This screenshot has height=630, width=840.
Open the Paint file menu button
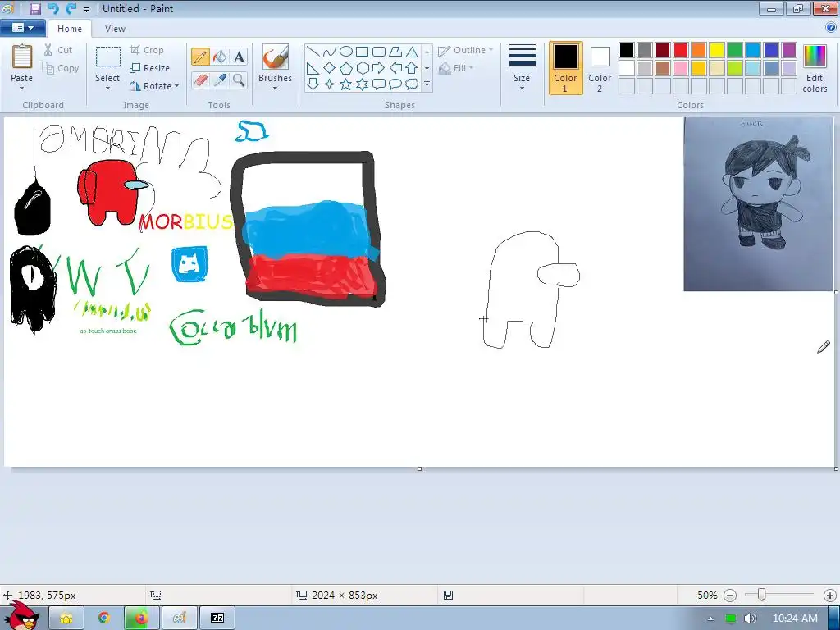(x=22, y=27)
